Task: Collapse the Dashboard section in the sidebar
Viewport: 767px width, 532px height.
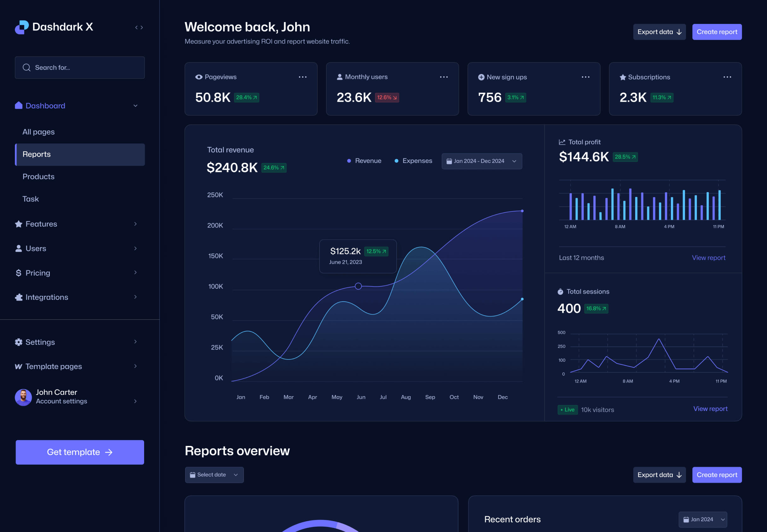Action: [x=135, y=105]
